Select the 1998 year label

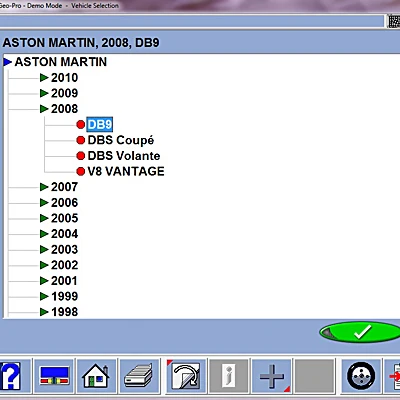point(64,312)
